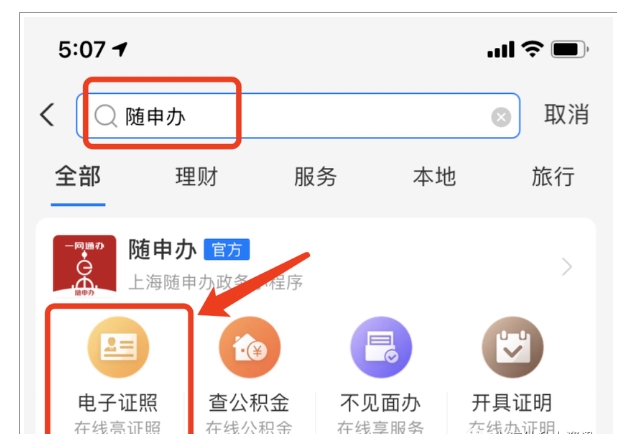Tap the 取消 cancel button
The width and height of the screenshot is (617, 434).
pyautogui.click(x=566, y=115)
